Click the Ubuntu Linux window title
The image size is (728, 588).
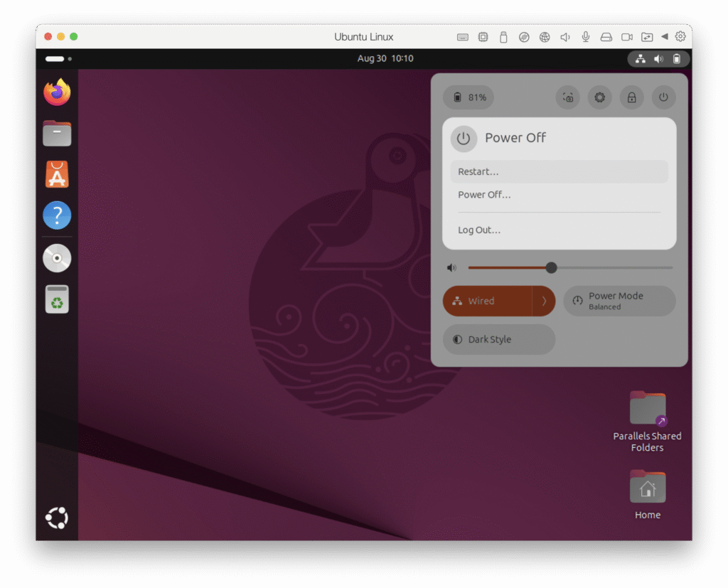(363, 37)
